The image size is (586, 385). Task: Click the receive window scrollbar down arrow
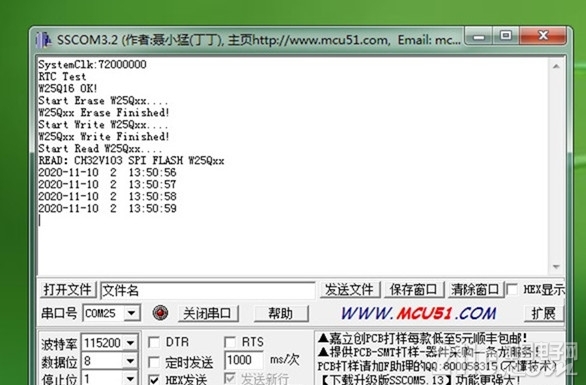[x=556, y=267]
